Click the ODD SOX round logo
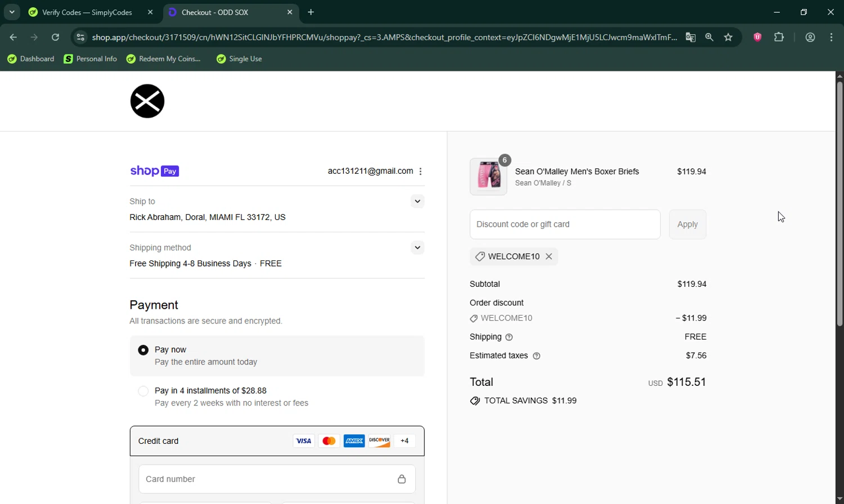 (x=147, y=101)
